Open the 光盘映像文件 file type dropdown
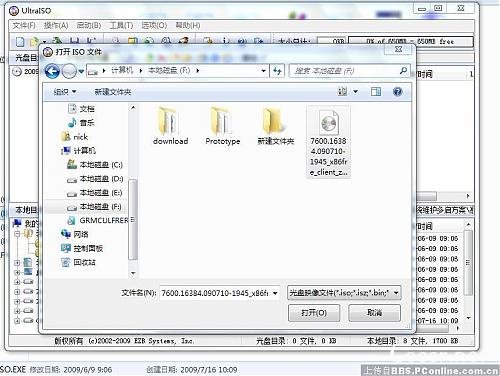The height and width of the screenshot is (376, 500). 344,293
